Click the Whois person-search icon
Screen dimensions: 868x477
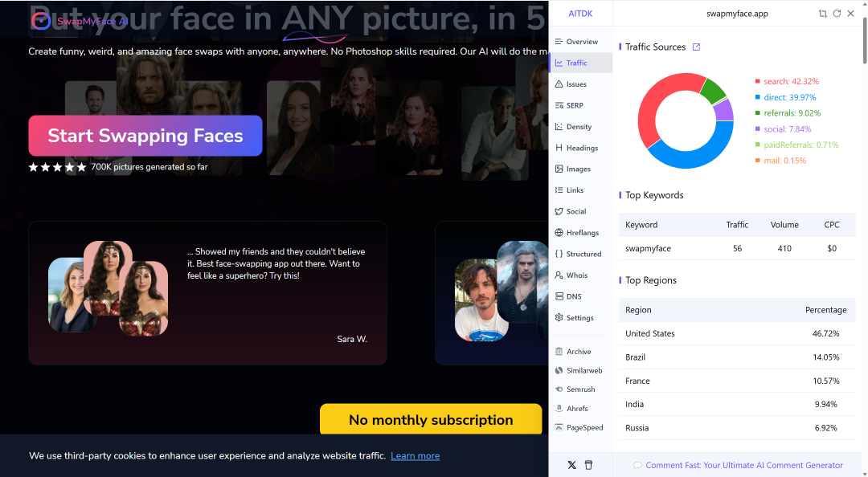click(x=559, y=275)
